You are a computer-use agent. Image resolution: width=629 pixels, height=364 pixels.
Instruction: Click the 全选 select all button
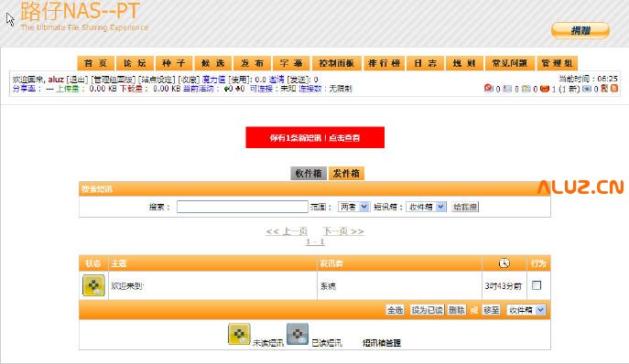(395, 310)
